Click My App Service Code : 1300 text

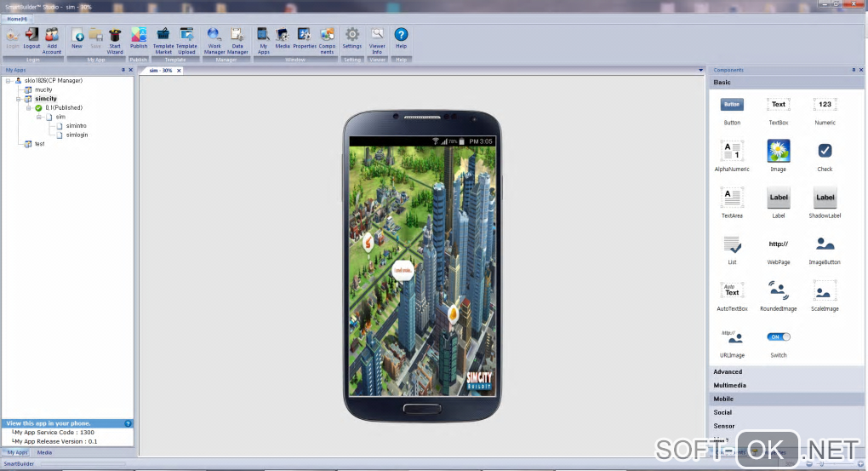click(53, 432)
